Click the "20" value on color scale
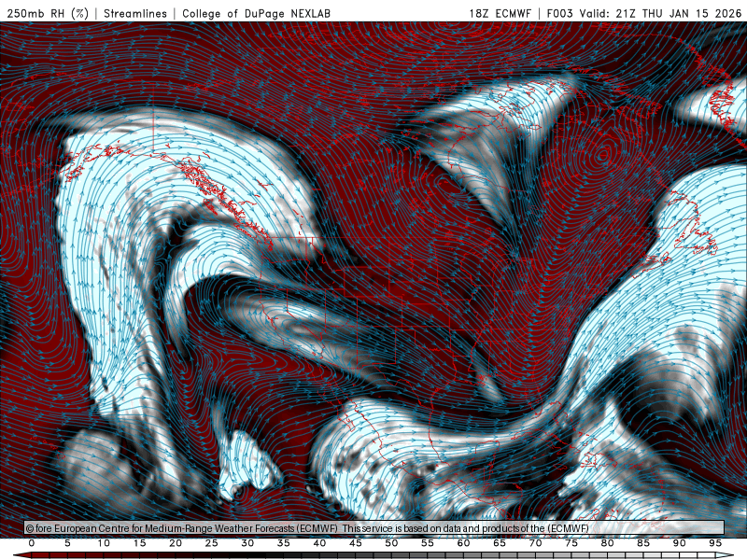747x560 pixels. 176,543
